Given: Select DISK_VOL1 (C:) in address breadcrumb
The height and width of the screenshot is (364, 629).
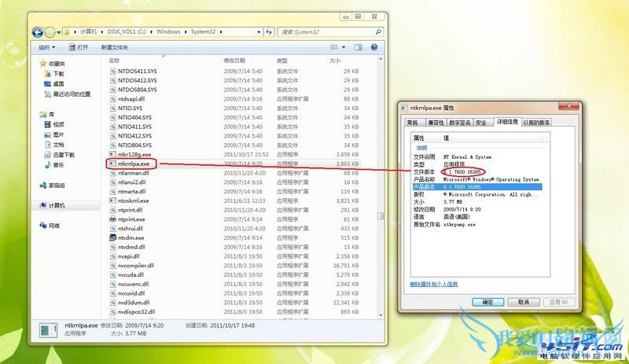Looking at the screenshot, I should point(127,31).
